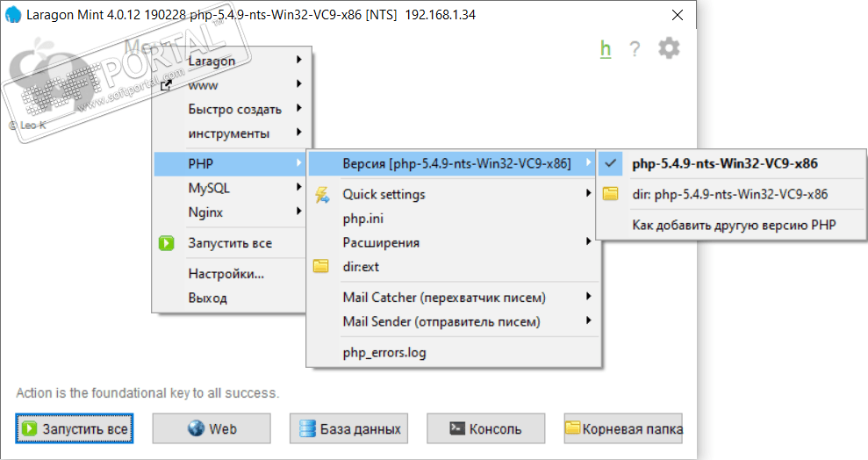Open the help question mark icon
The image size is (868, 460).
tap(635, 49)
